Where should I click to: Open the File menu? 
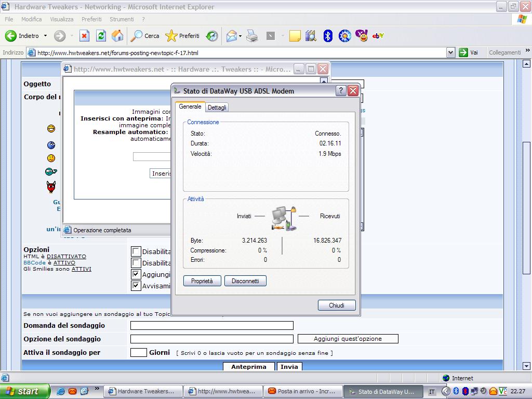[x=9, y=19]
